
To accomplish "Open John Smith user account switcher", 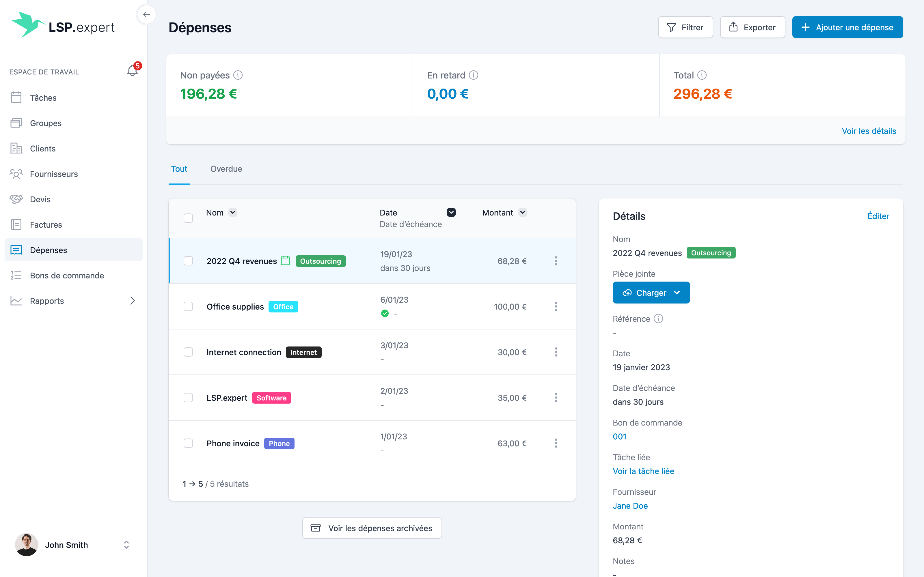I will [x=126, y=545].
